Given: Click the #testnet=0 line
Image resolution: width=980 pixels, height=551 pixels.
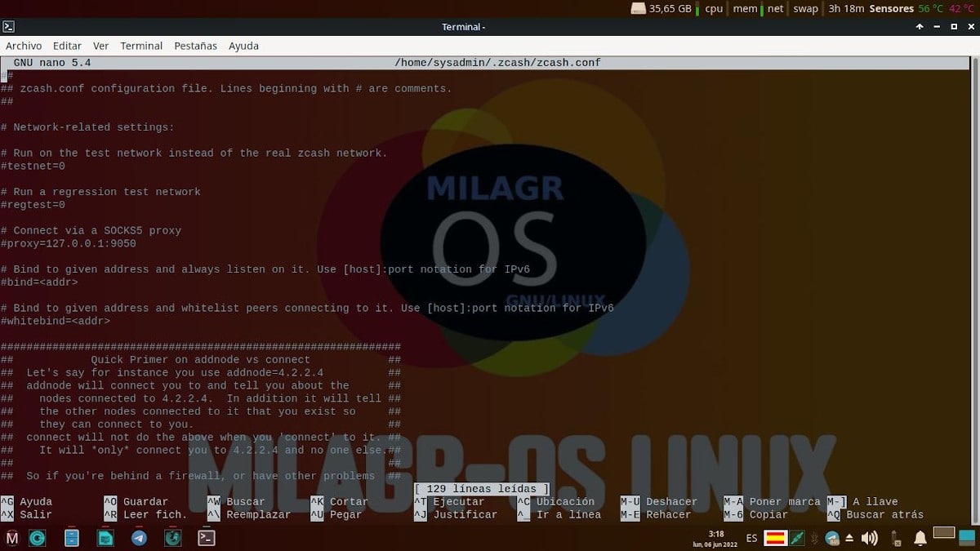Looking at the screenshot, I should [33, 166].
